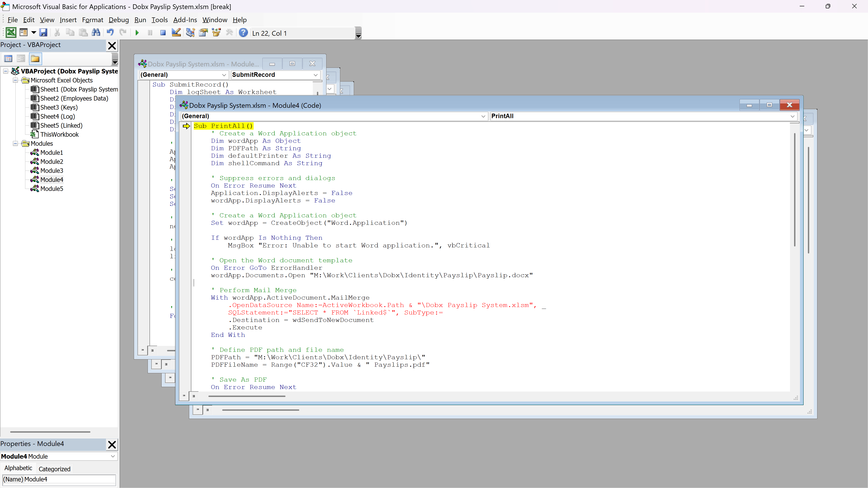Open Visual Basic Help question-mark icon
This screenshot has height=488, width=868.
pyautogui.click(x=243, y=33)
